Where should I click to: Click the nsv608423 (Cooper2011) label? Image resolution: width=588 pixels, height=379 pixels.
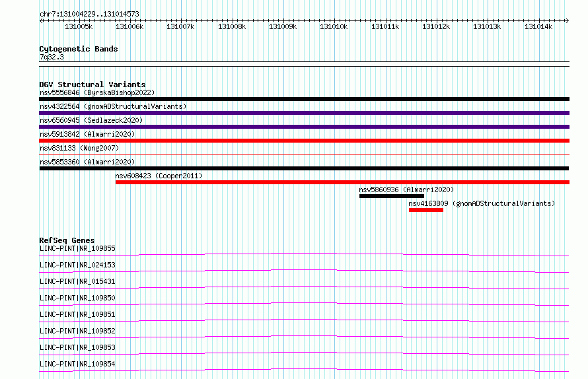[159, 176]
